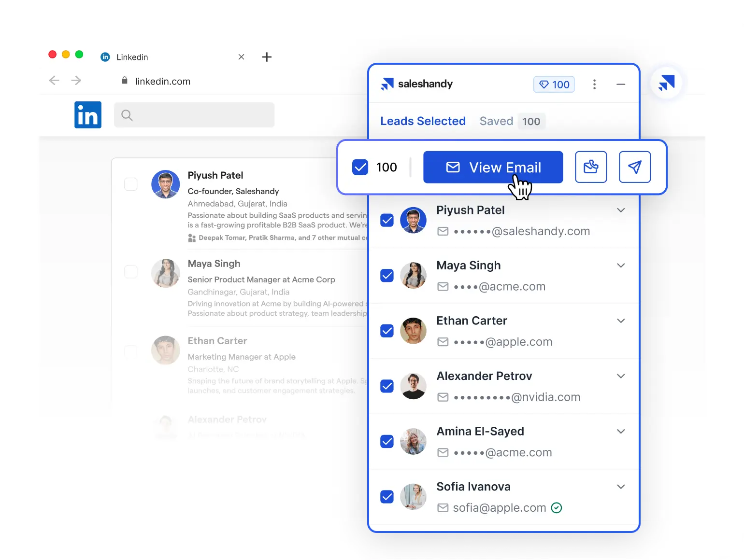Toggle the select-all checkbox beside 100
Screen dimensions: 744x560
(360, 167)
